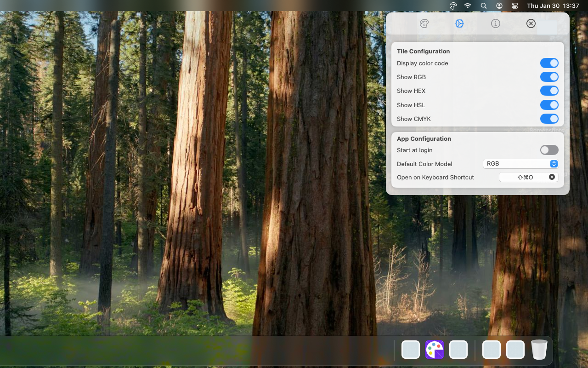
Task: Open Default Color Model dropdown
Action: point(520,164)
